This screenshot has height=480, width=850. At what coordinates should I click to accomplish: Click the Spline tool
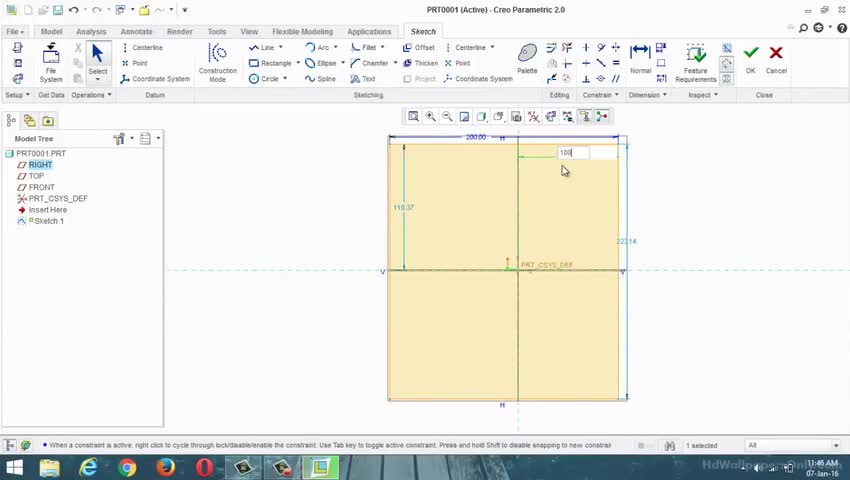[x=320, y=79]
